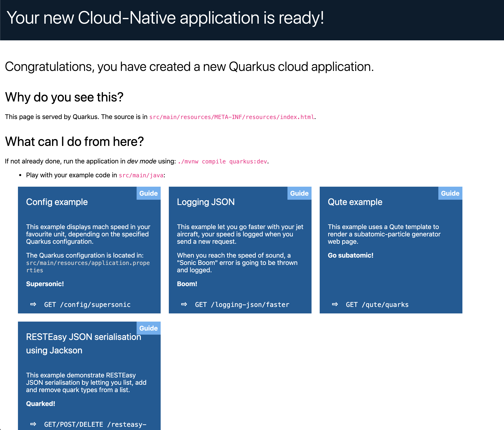The image size is (504, 430).
Task: Click the Qute example card title
Action: 355,202
